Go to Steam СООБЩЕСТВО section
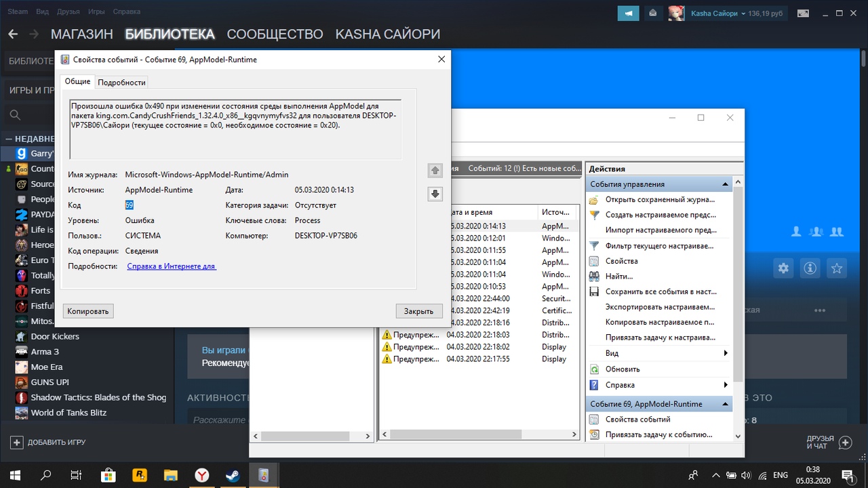Image resolution: width=868 pixels, height=488 pixels. [275, 34]
